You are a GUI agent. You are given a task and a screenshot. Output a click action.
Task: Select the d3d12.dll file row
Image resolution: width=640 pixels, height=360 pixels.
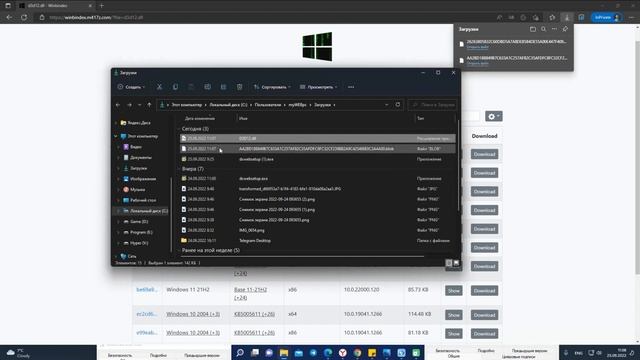click(x=318, y=138)
